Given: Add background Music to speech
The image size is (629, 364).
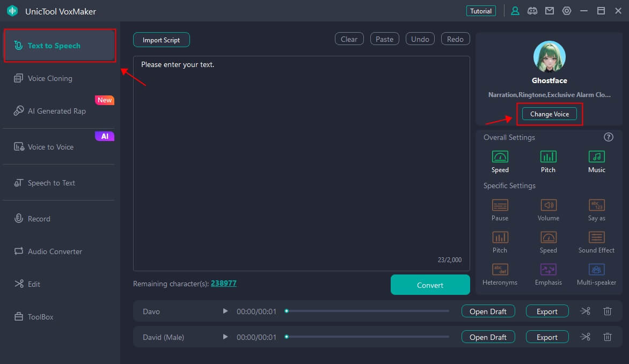Looking at the screenshot, I should (x=596, y=161).
